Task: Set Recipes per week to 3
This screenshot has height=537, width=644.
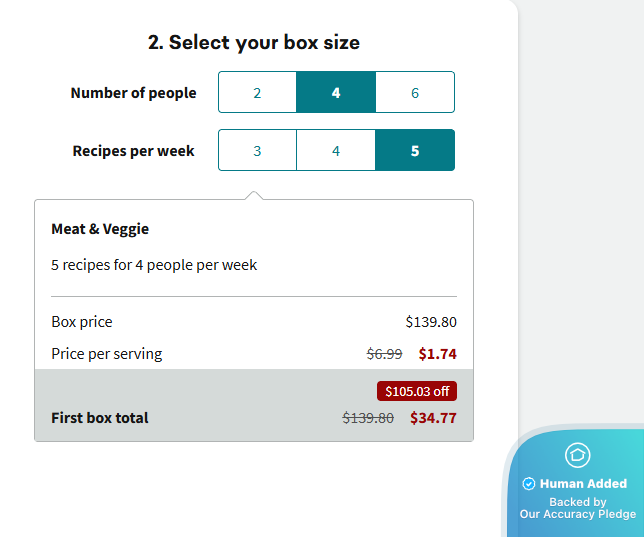Action: pyautogui.click(x=257, y=151)
